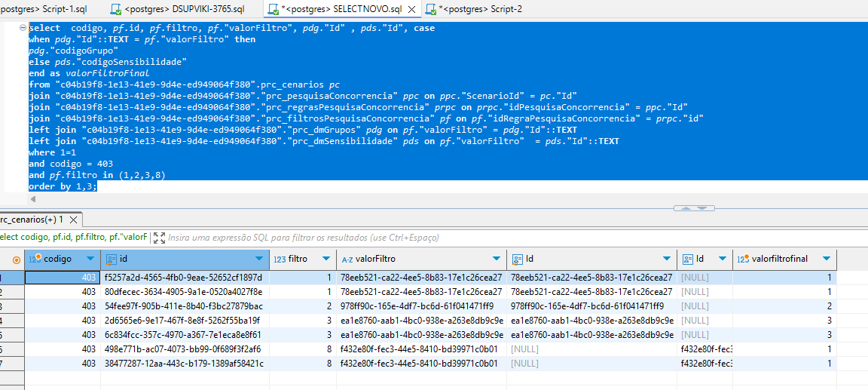Open the valorfiltrofinal column dropdown arrow
This screenshot has width=868, height=390.
point(827,259)
